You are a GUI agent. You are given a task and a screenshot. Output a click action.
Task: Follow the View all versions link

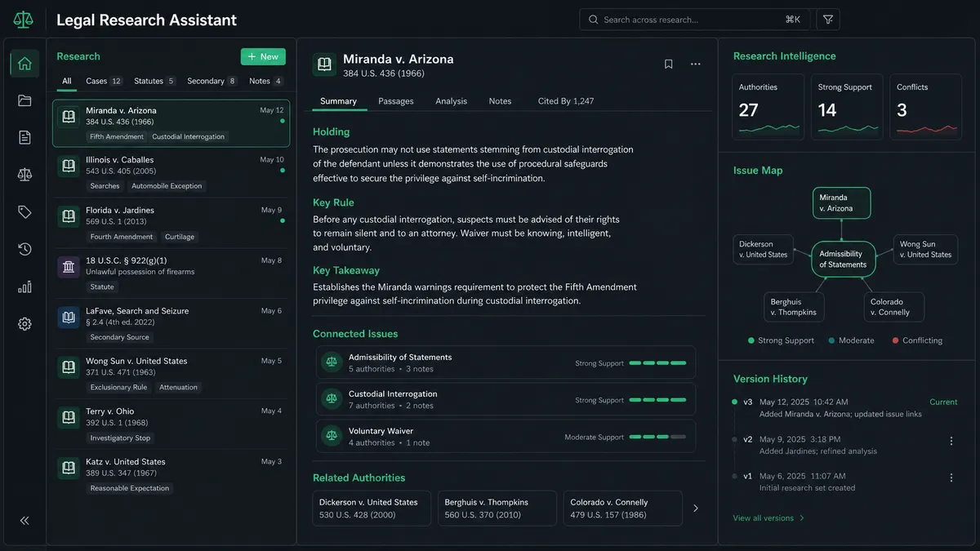point(768,518)
